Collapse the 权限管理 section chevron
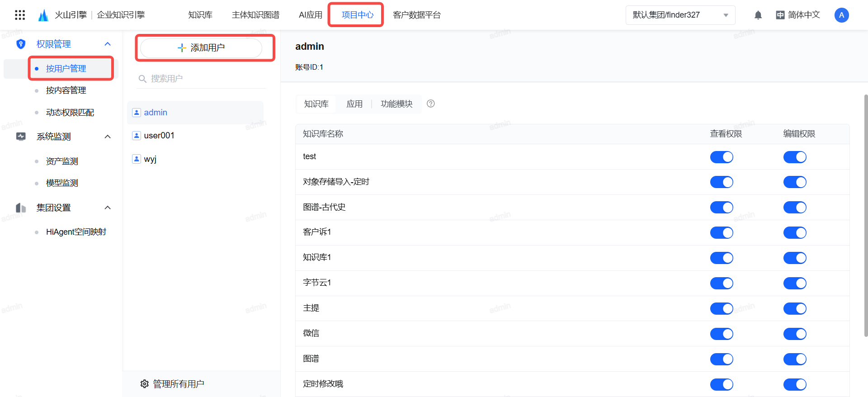This screenshot has width=868, height=397. click(108, 44)
